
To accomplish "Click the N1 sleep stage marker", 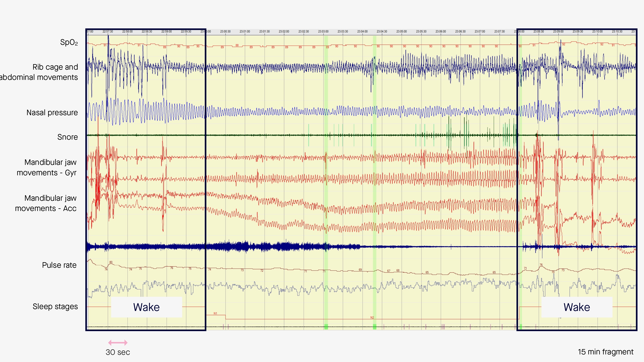I will [x=215, y=313].
